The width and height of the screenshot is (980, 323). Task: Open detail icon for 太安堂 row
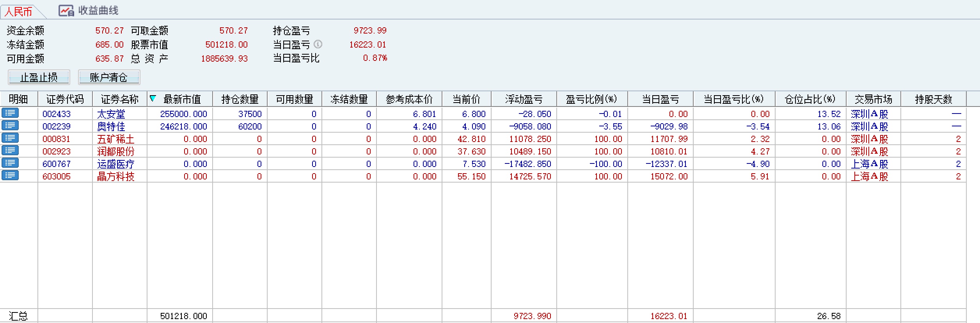coord(10,113)
